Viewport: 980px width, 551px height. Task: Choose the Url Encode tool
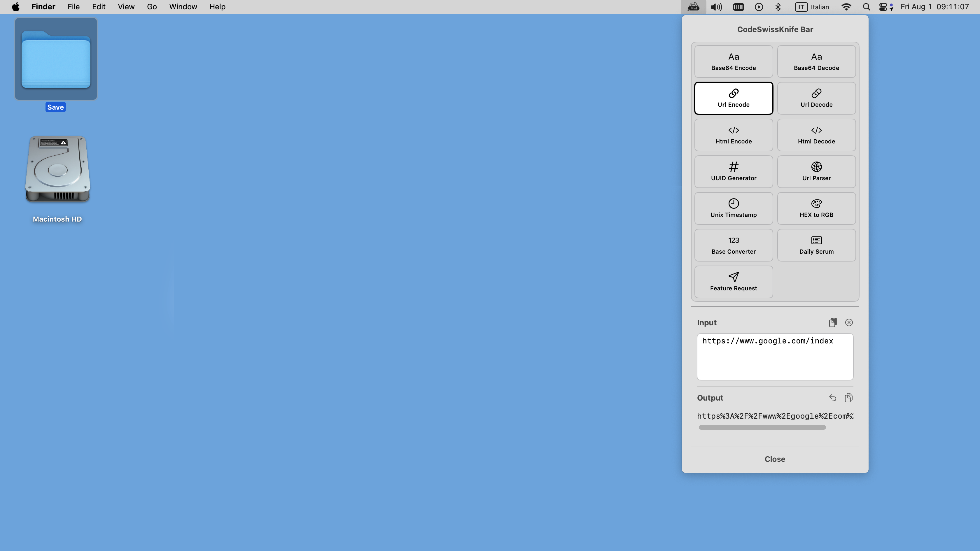point(734,98)
